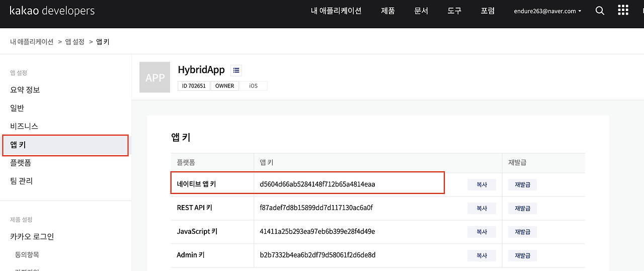The width and height of the screenshot is (644, 271).
Task: Click 앱 설정 in the breadcrumb
Action: point(75,42)
